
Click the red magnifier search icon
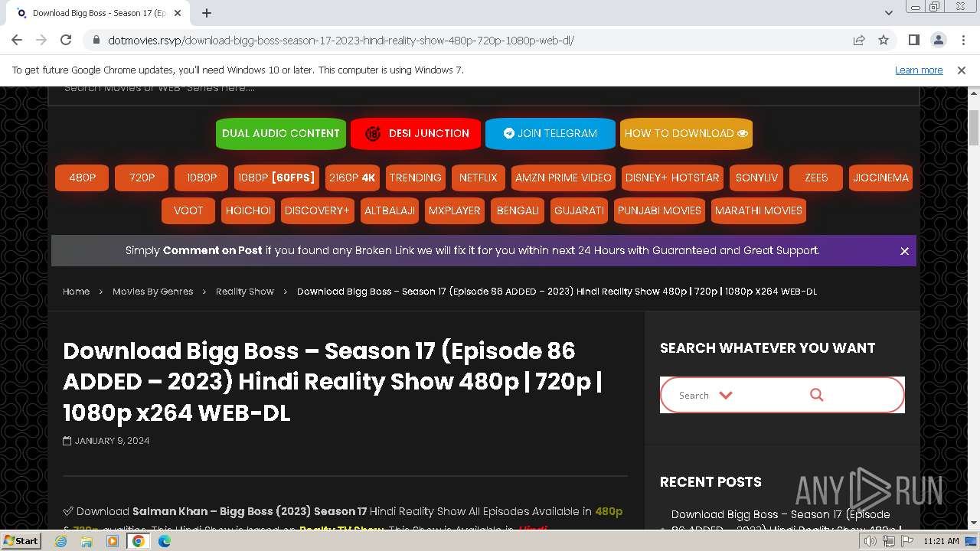point(816,395)
